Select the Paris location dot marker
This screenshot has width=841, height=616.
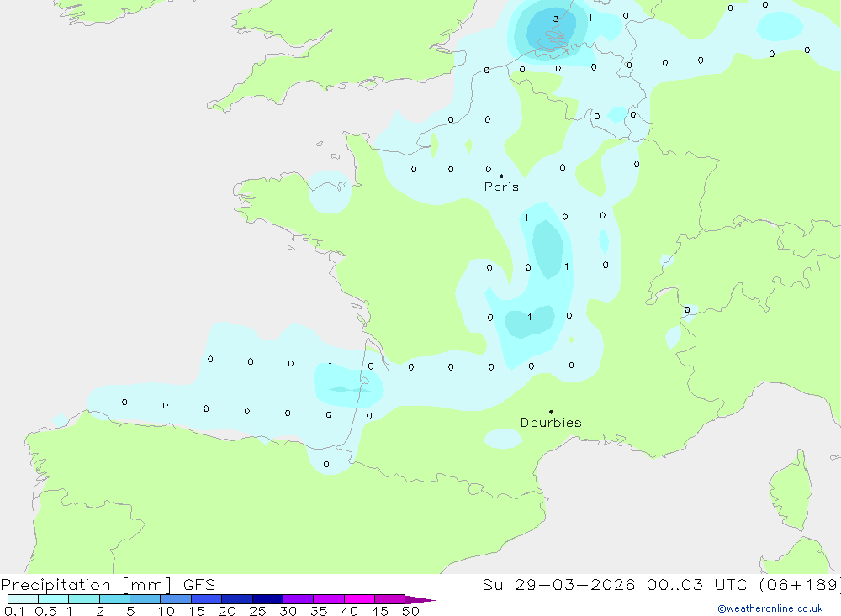(501, 176)
